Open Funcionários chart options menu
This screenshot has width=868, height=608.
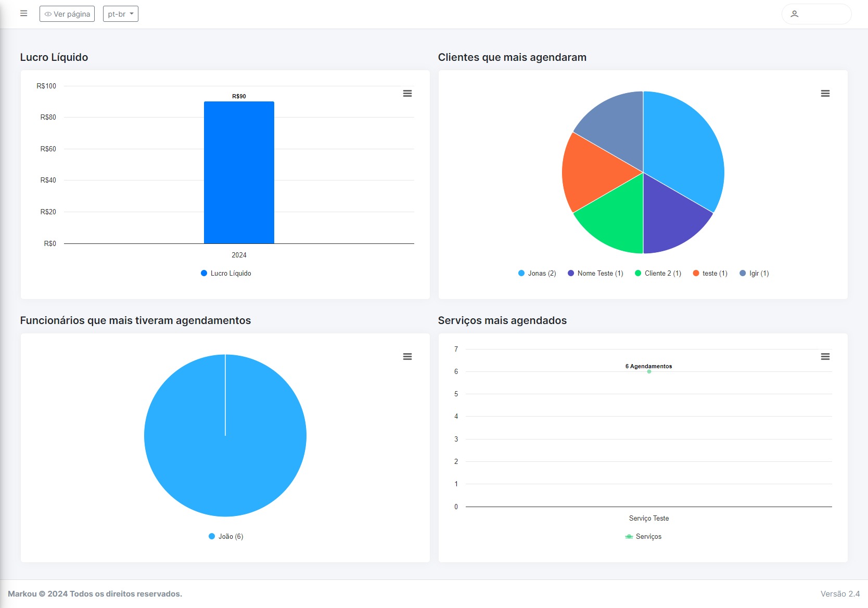tap(407, 357)
